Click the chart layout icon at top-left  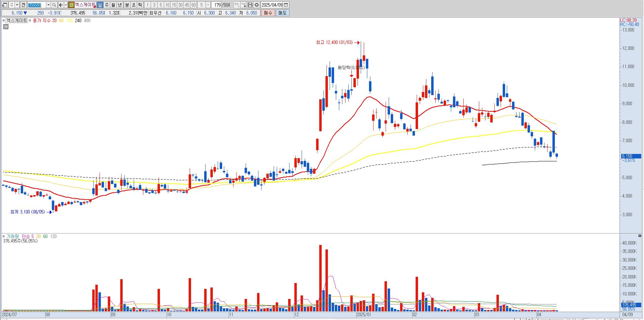tap(4, 5)
